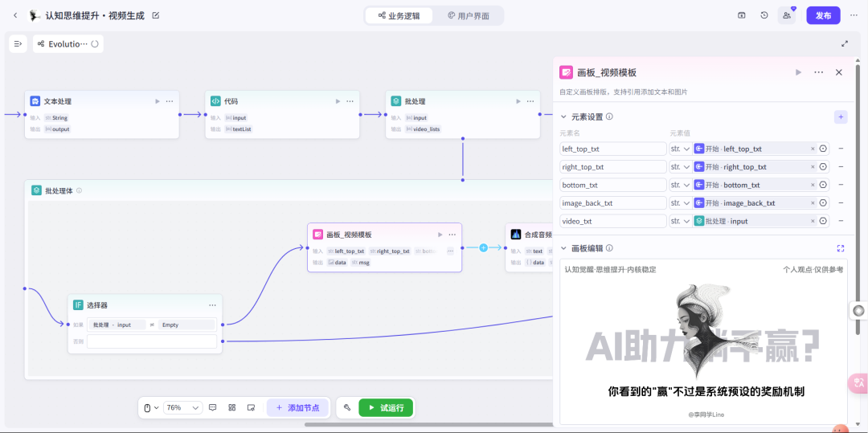Click the canvas preview thumbnail
Viewport: 868px width, 433px height.
pyautogui.click(x=703, y=341)
